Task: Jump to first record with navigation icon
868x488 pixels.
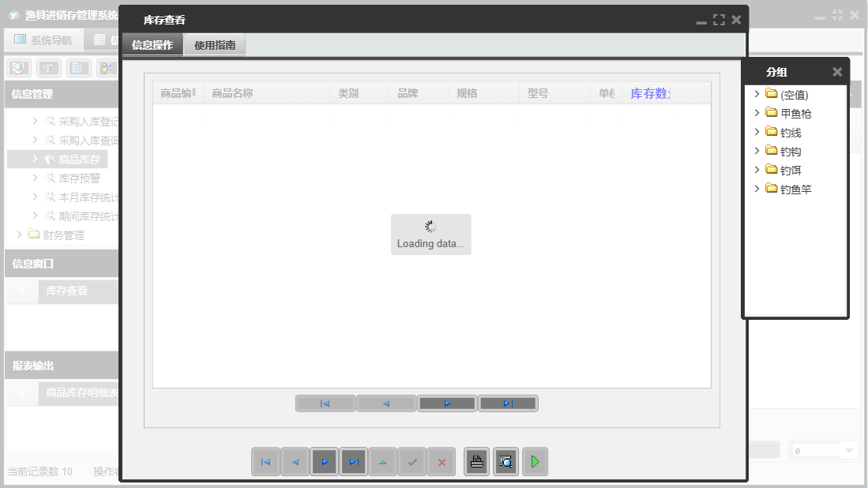Action: click(267, 462)
